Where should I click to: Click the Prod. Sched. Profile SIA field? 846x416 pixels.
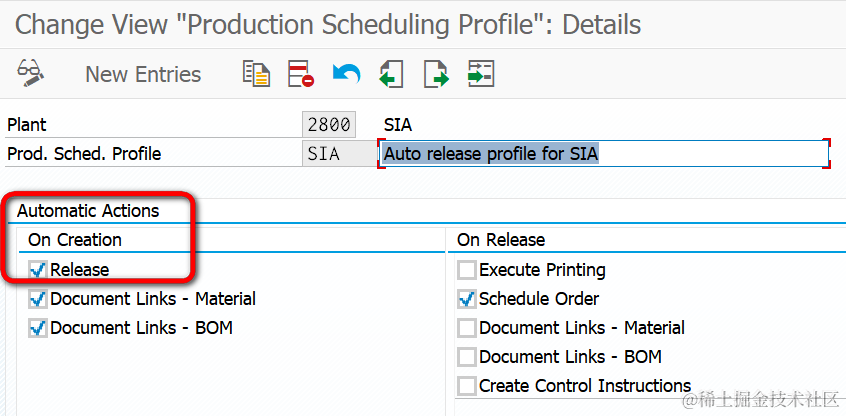pos(328,154)
